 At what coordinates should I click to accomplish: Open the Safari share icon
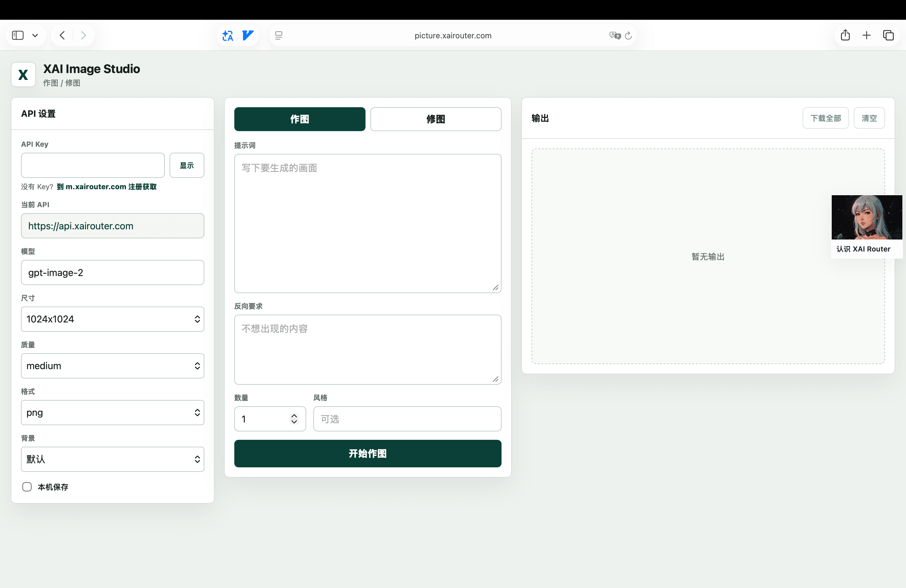845,35
